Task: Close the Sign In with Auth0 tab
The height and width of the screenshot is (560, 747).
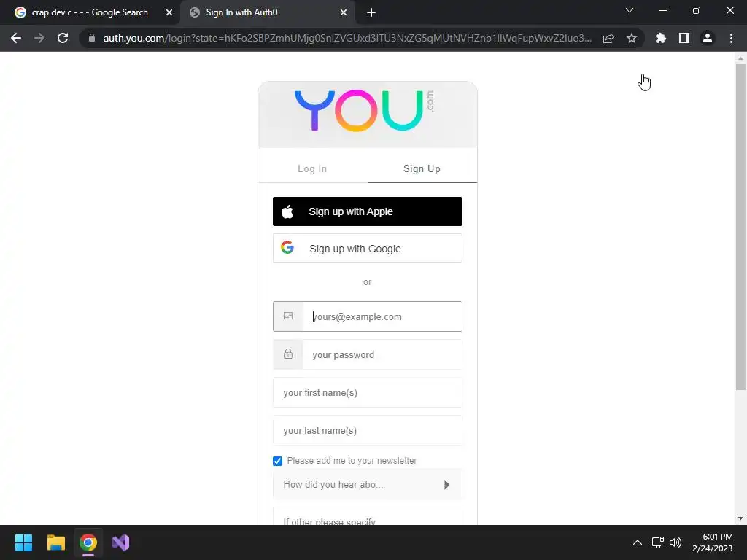Action: (344, 12)
